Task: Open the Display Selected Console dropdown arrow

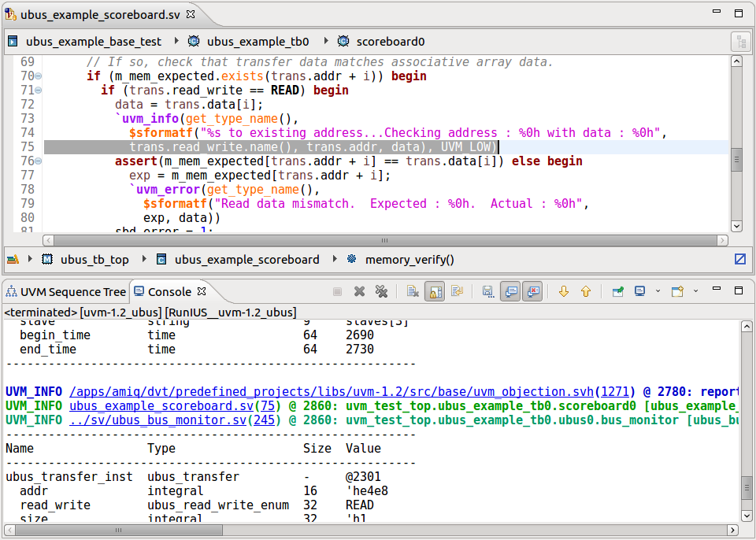Action: [x=658, y=291]
